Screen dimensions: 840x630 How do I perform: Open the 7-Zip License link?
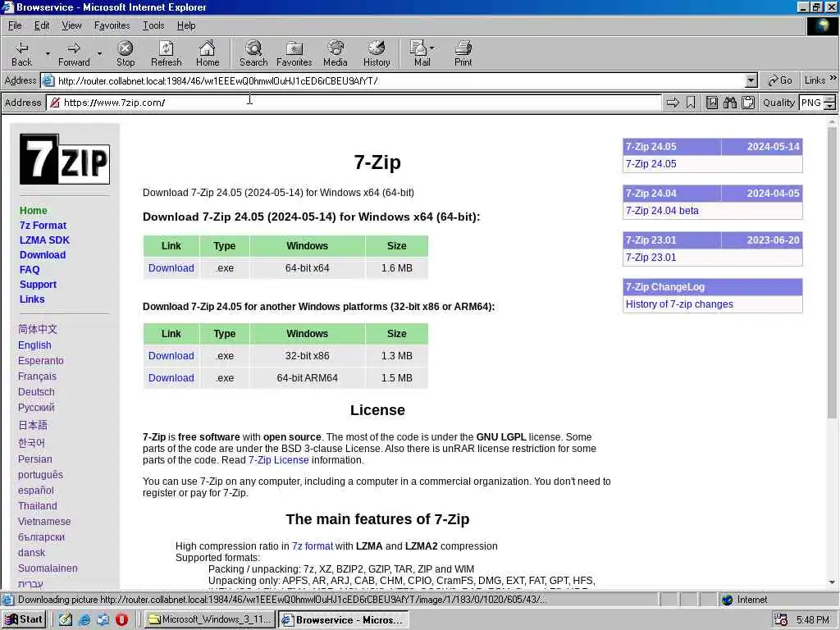click(279, 460)
